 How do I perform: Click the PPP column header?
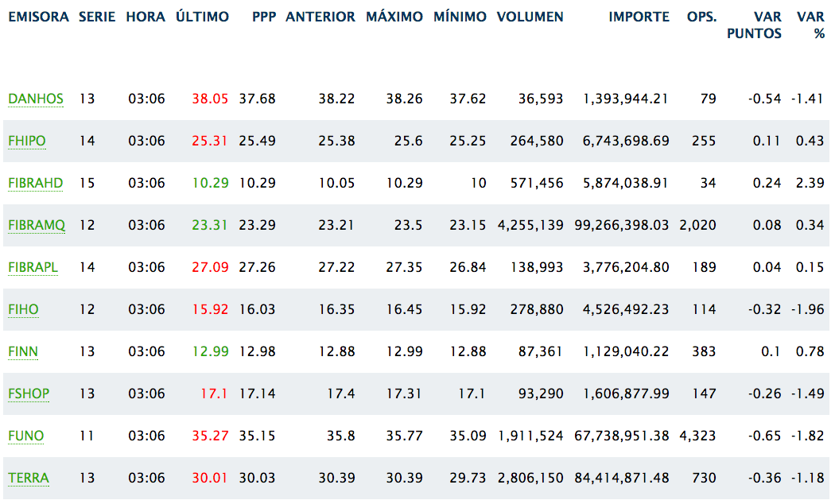pyautogui.click(x=264, y=17)
